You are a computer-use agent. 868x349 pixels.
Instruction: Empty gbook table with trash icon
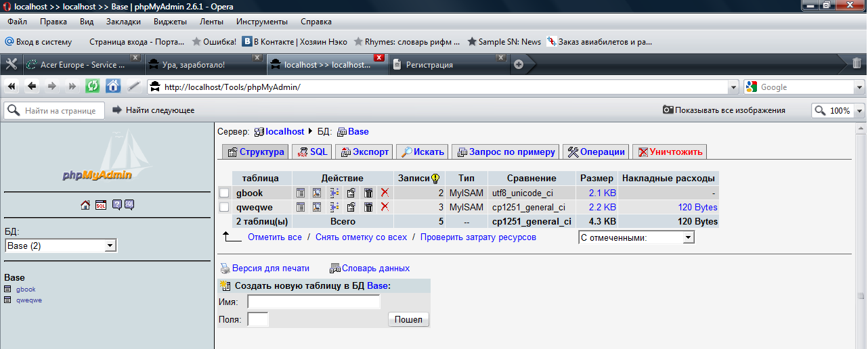click(368, 193)
